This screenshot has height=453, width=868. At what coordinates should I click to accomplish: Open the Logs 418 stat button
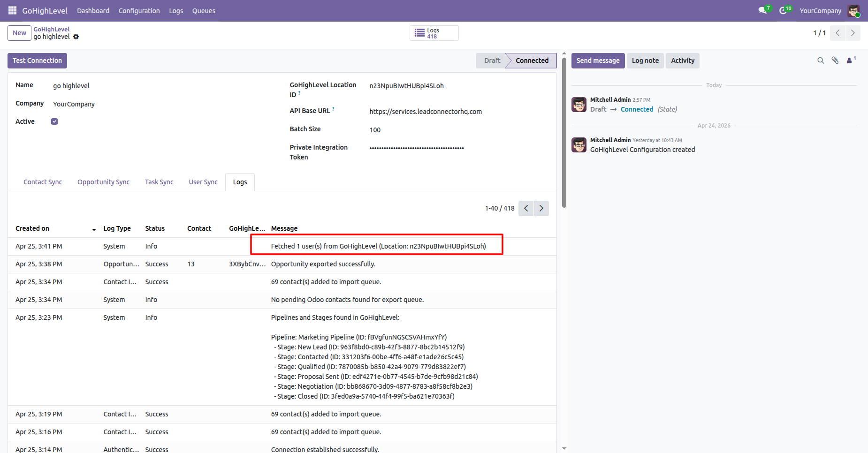pyautogui.click(x=434, y=33)
